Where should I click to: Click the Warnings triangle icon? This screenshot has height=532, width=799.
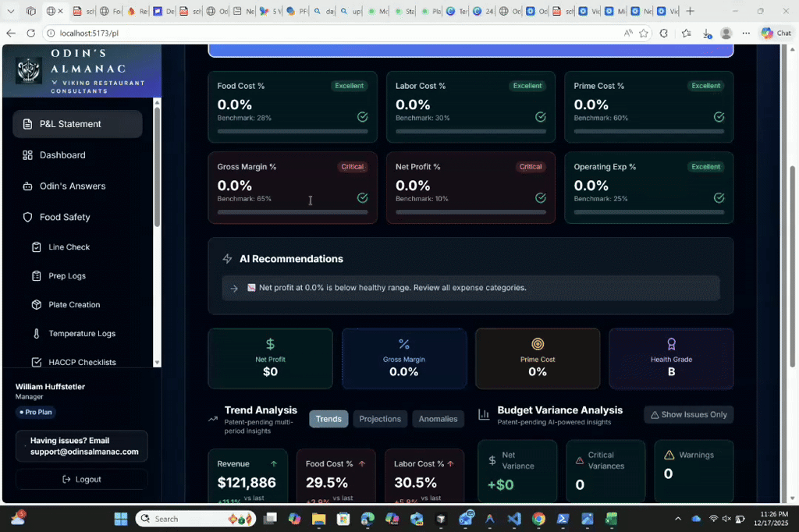(669, 455)
